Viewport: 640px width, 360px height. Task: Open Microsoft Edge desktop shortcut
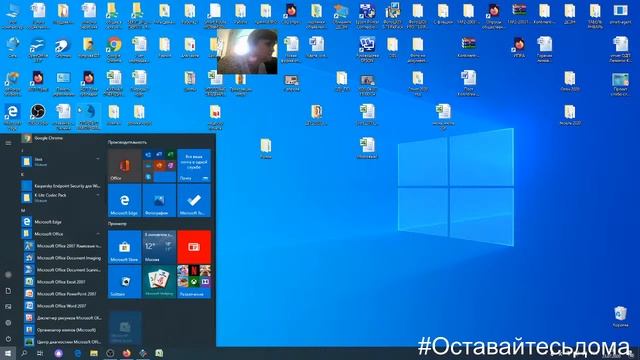tap(13, 116)
